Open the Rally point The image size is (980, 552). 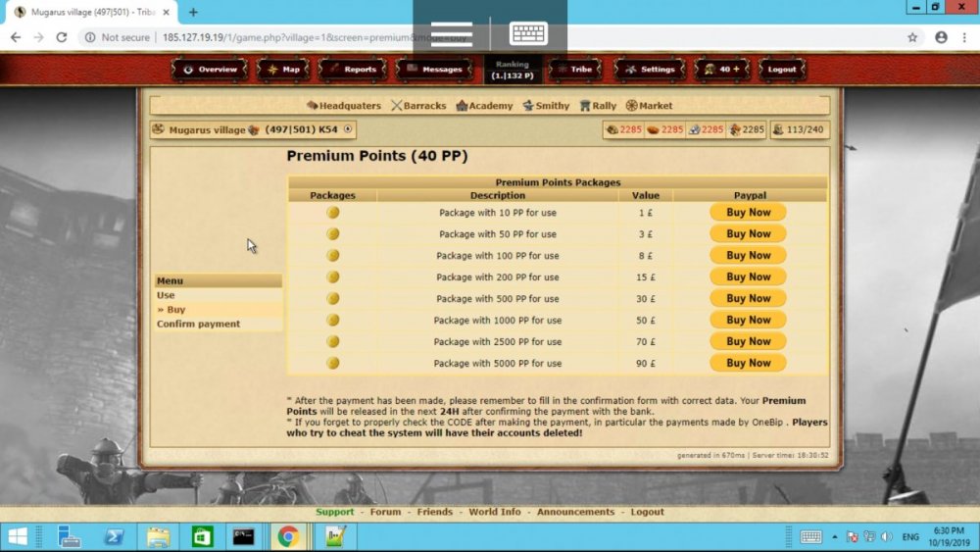[x=598, y=106]
